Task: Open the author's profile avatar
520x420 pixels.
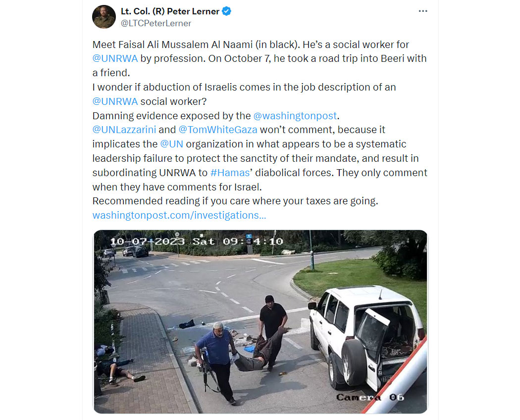Action: (x=104, y=17)
